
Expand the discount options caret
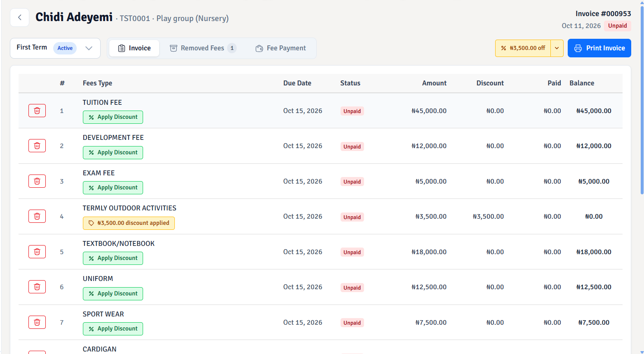tap(557, 48)
